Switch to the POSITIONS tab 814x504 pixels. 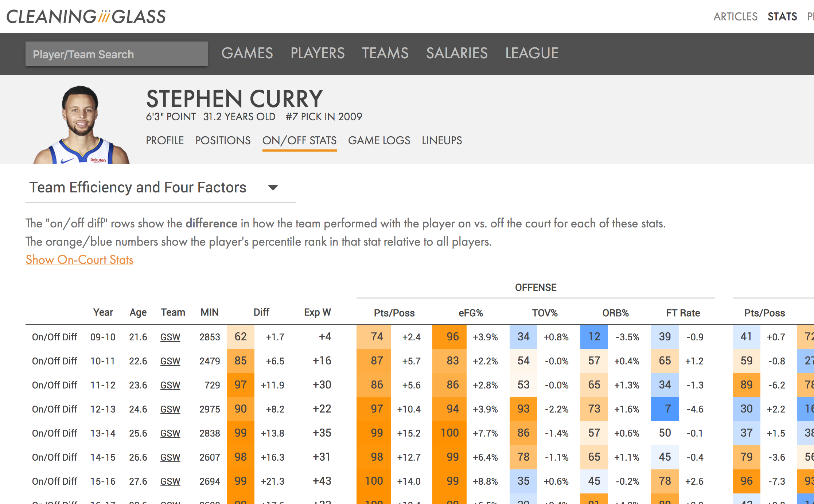(222, 141)
